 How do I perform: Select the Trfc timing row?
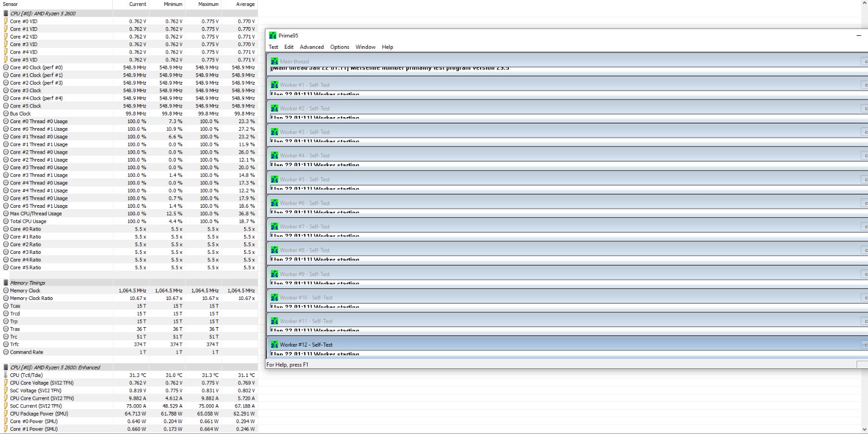[129, 344]
